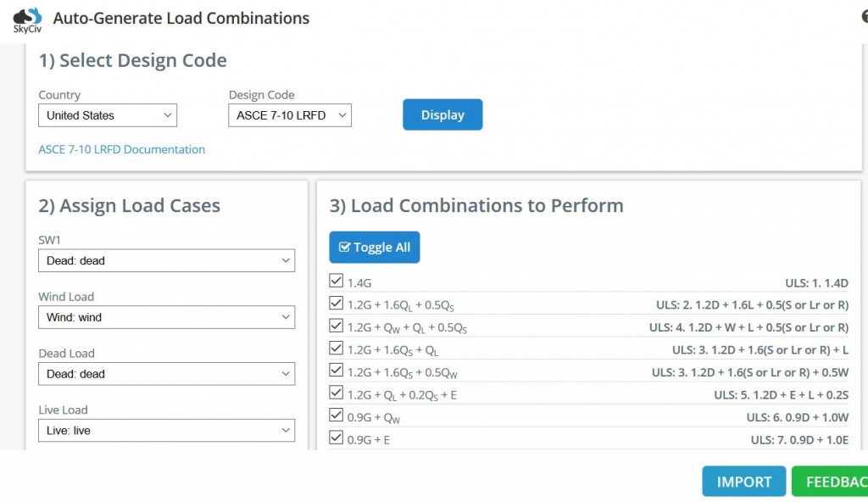Click the IMPORT button
Screen dimensions: 868x502
click(743, 482)
